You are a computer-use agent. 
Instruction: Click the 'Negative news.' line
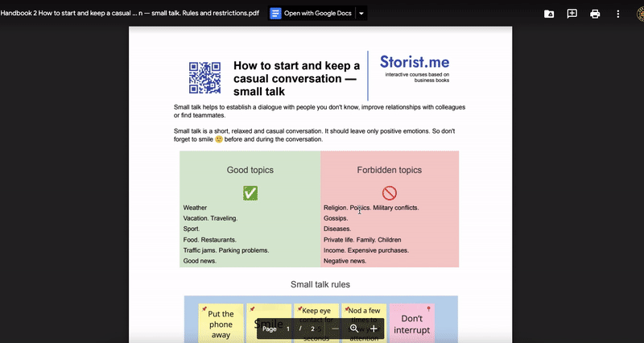pyautogui.click(x=345, y=261)
